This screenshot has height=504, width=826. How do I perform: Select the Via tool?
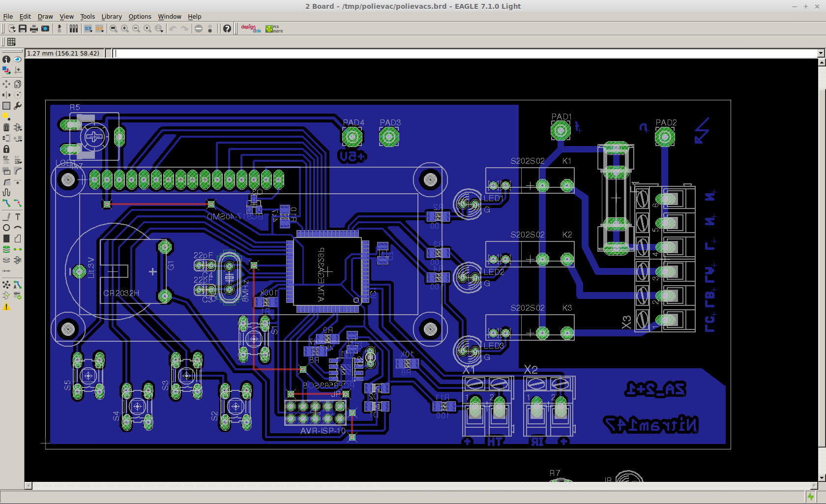pos(6,249)
